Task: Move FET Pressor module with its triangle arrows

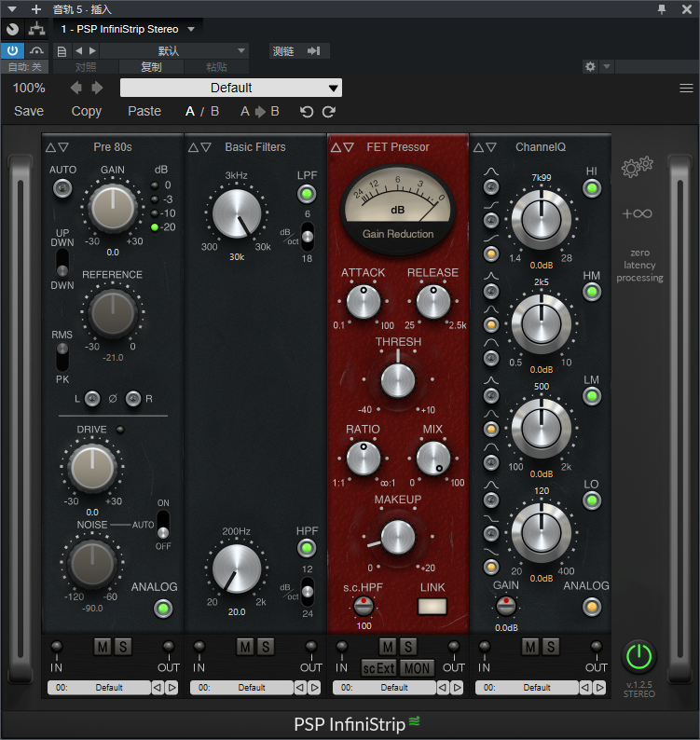Action: click(x=342, y=147)
